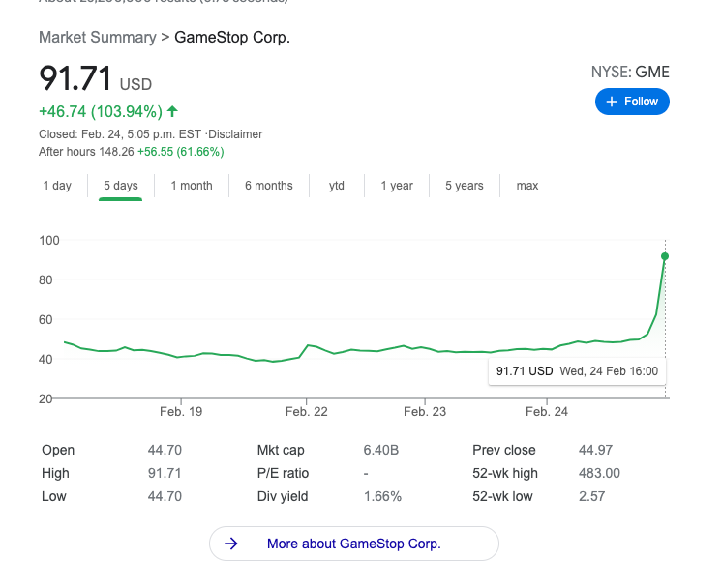Show max range chart
Image resolution: width=722 pixels, height=588 pixels.
(x=527, y=186)
